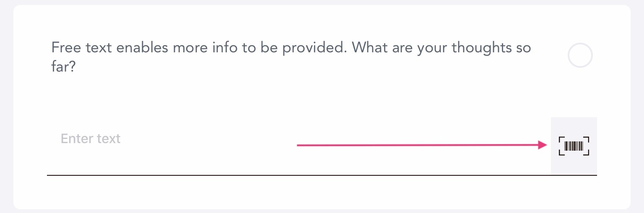The image size is (644, 213).
Task: Focus the "Enter text" input field
Action: 299,146
